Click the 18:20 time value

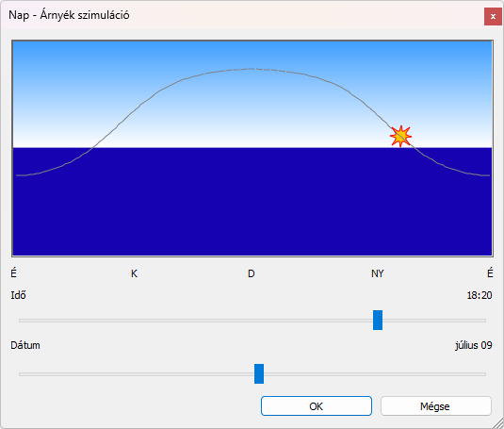(480, 295)
